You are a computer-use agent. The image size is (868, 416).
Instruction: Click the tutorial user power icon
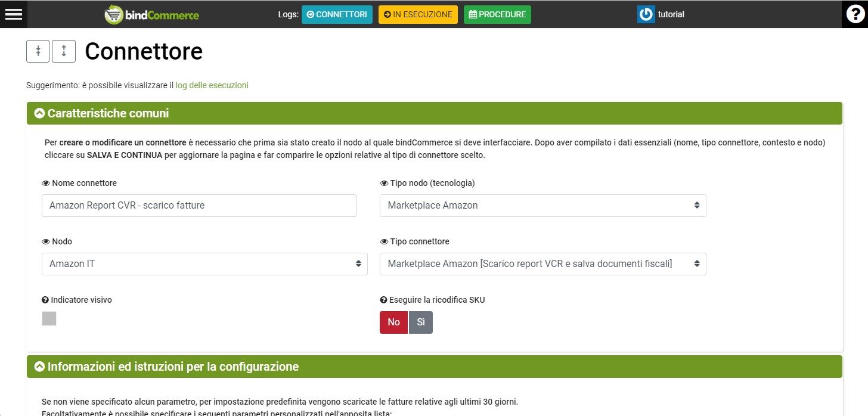tap(646, 14)
